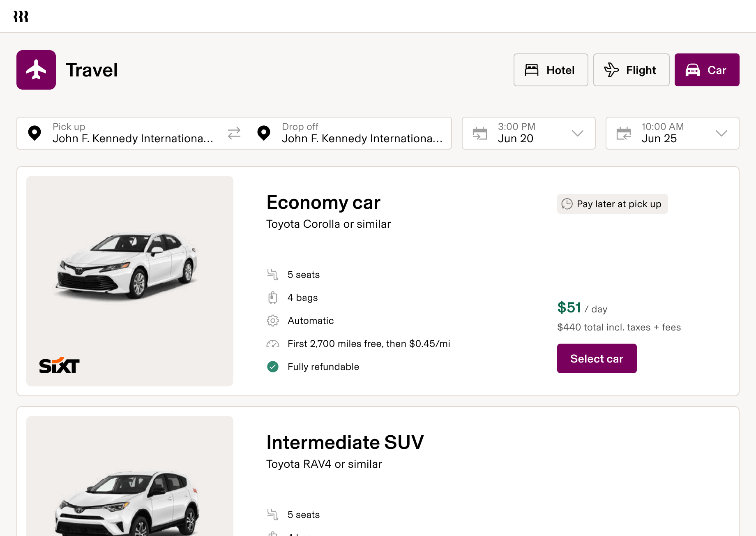The image size is (756, 536).
Task: Click the clock icon on Pay later badge
Action: [x=567, y=204]
